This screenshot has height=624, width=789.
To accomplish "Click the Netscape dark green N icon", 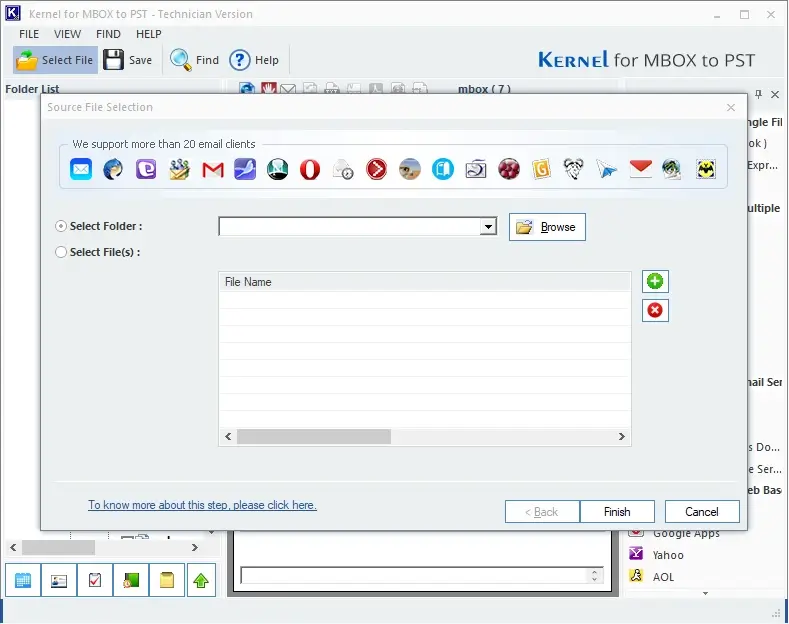I will pos(278,169).
